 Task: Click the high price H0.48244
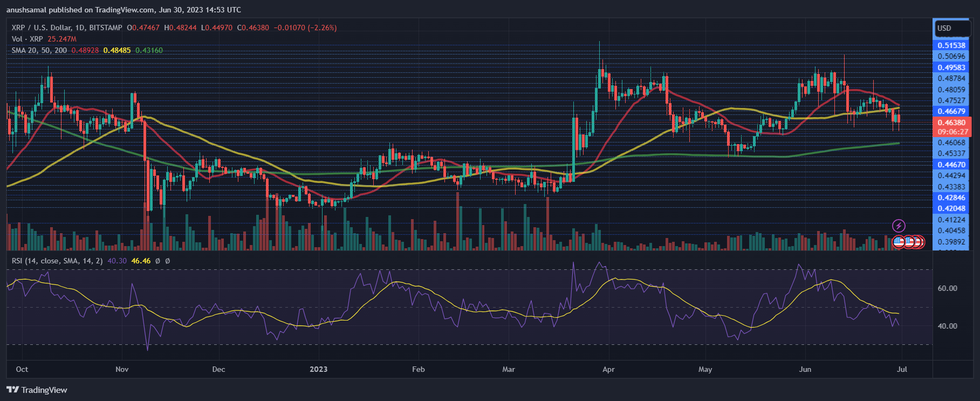[181, 28]
